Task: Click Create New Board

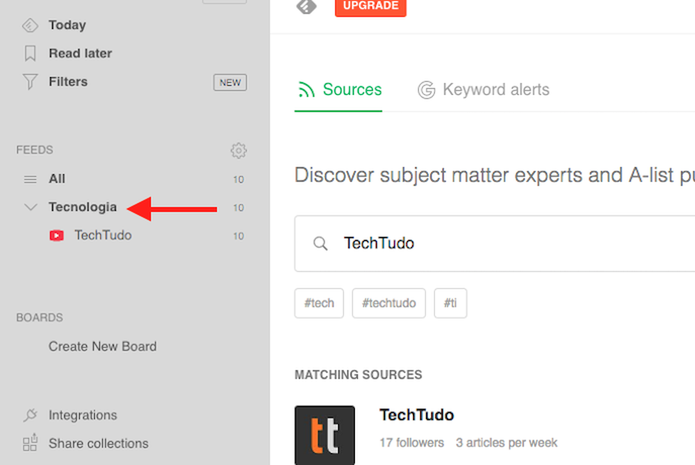Action: pyautogui.click(x=102, y=346)
